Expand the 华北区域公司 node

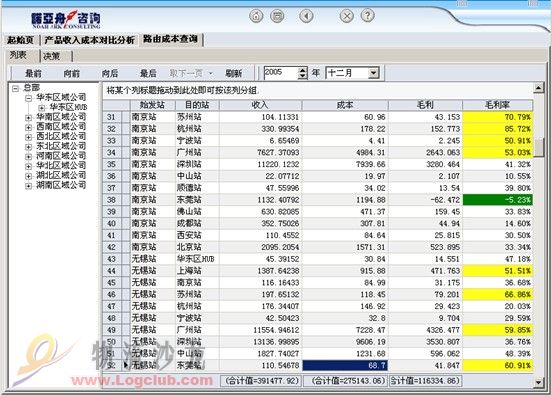coord(29,166)
